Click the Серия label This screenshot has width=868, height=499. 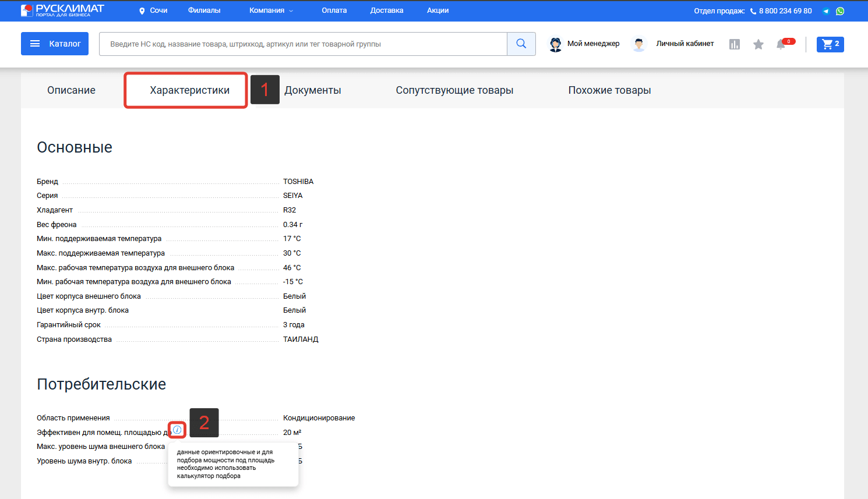47,196
